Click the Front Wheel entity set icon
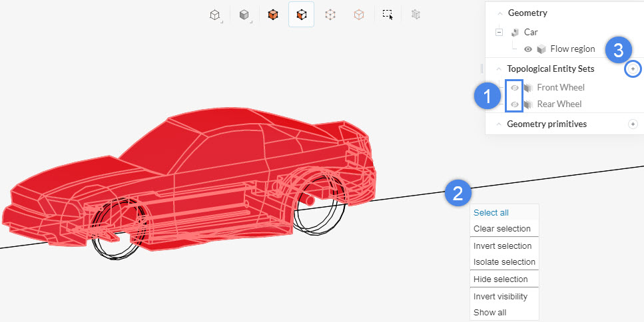This screenshot has width=644, height=322. coord(528,87)
